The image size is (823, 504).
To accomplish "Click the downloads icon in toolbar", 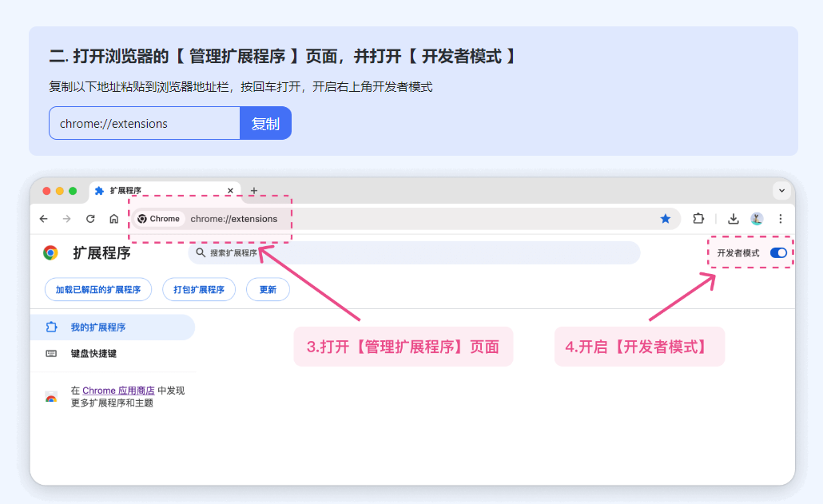I will [733, 219].
